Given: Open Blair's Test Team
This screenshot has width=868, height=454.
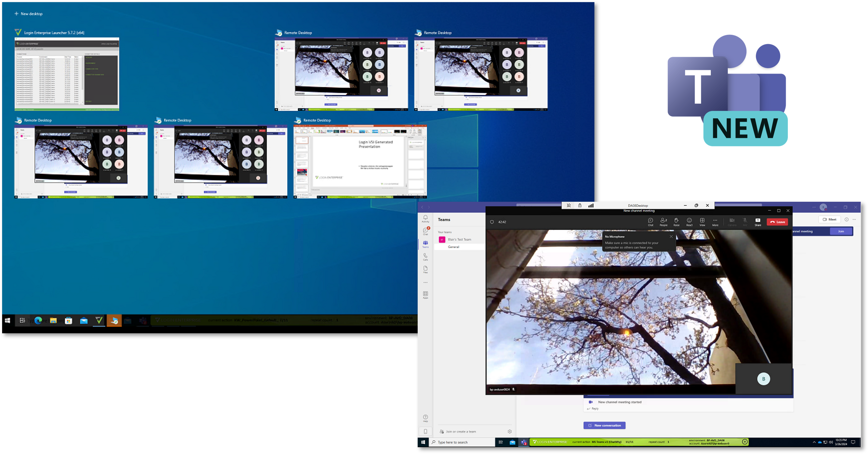Looking at the screenshot, I should click(x=459, y=240).
